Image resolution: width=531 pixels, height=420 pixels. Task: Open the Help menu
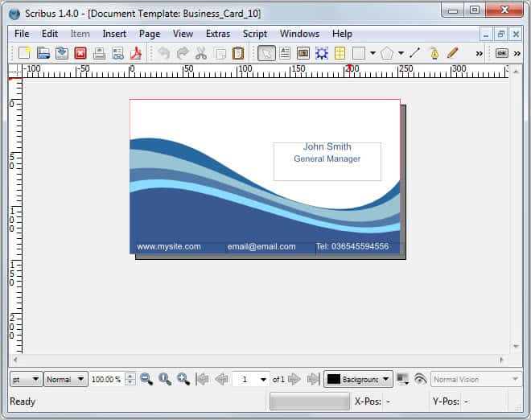coord(342,34)
